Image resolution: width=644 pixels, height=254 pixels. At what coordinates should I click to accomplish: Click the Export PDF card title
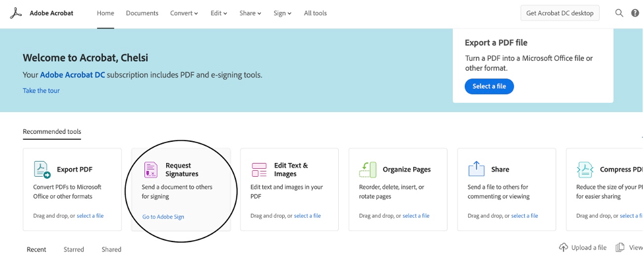74,170
